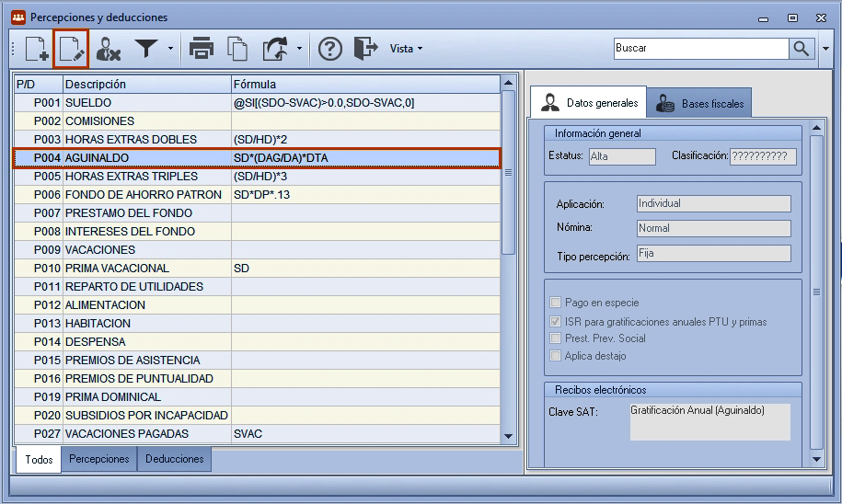
Task: Click the filter funnel icon
Action: click(146, 49)
